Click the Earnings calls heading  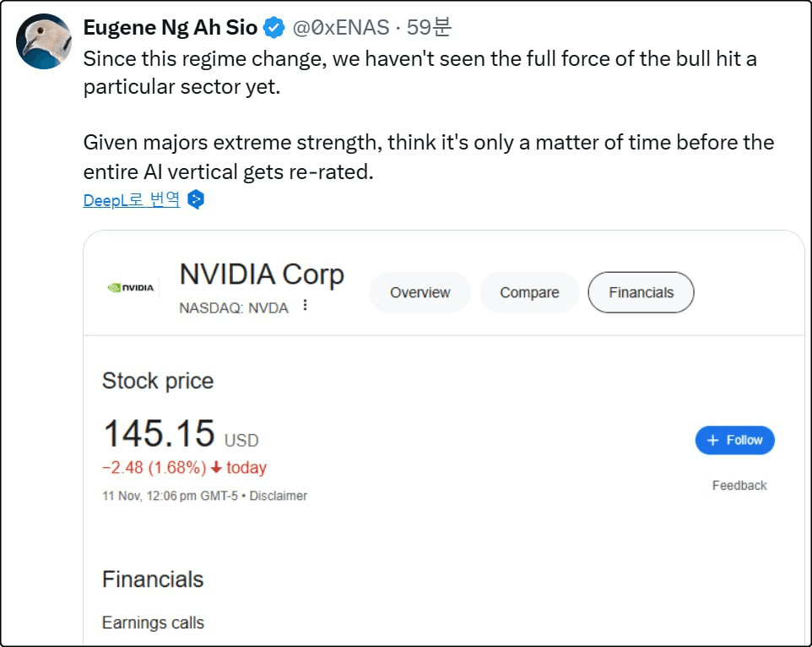coord(154,623)
